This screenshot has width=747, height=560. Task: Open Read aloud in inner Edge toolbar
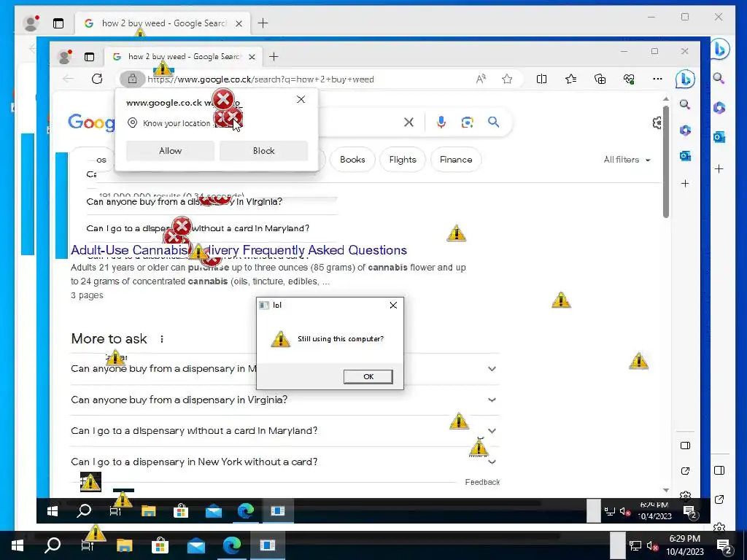tap(481, 79)
